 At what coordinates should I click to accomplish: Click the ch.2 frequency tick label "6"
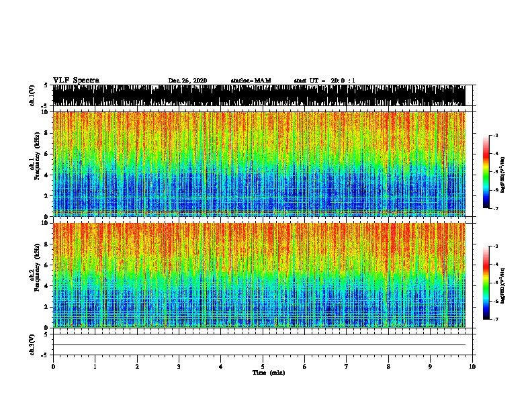click(x=47, y=265)
